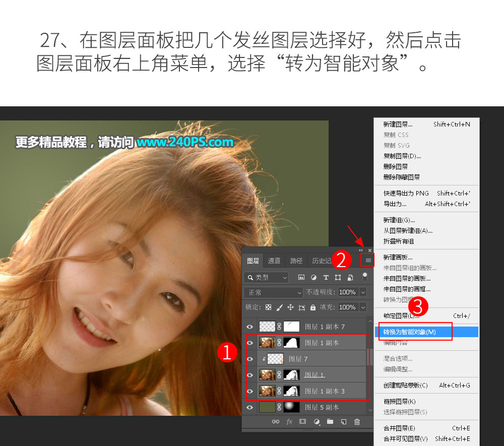Click the fill 100% input field
This screenshot has width=504, height=446.
coord(348,307)
